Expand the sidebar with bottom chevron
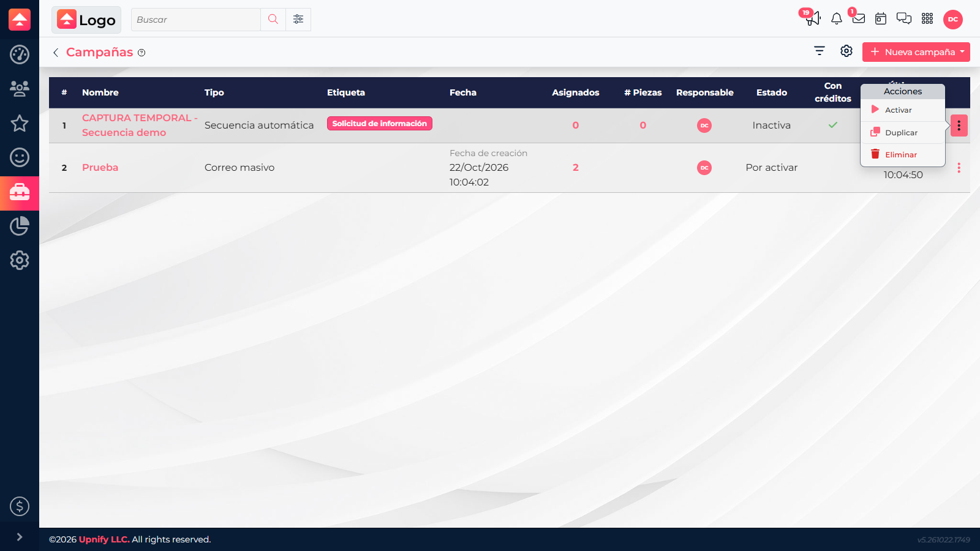 pyautogui.click(x=20, y=537)
